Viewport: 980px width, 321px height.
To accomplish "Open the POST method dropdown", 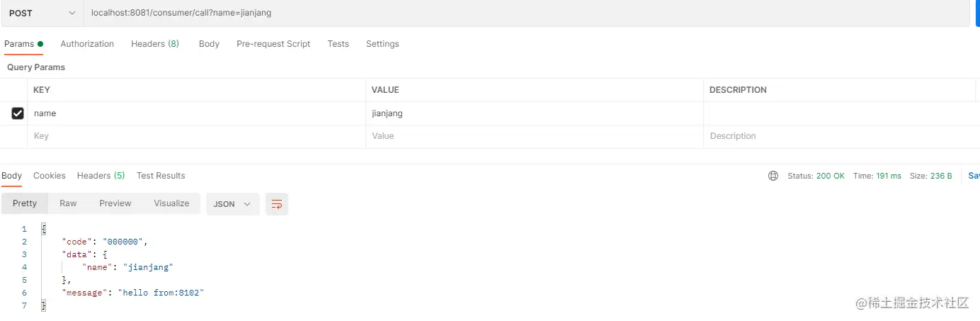I will [41, 13].
